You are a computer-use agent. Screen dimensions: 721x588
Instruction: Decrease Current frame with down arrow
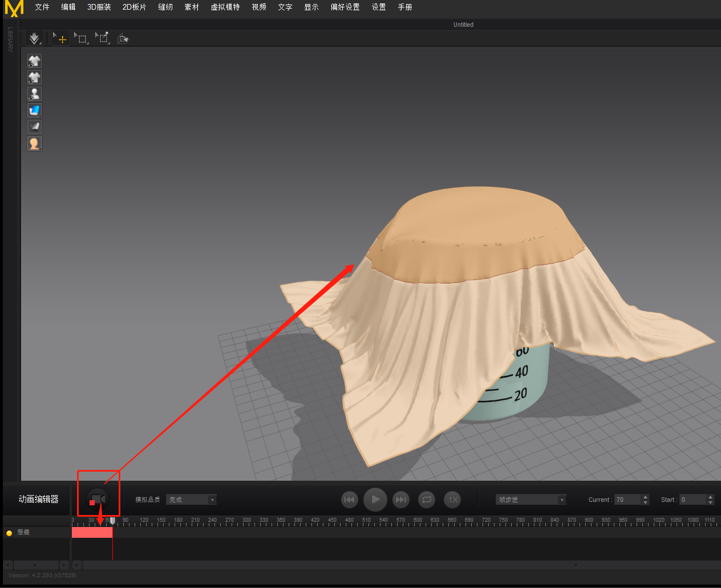645,502
